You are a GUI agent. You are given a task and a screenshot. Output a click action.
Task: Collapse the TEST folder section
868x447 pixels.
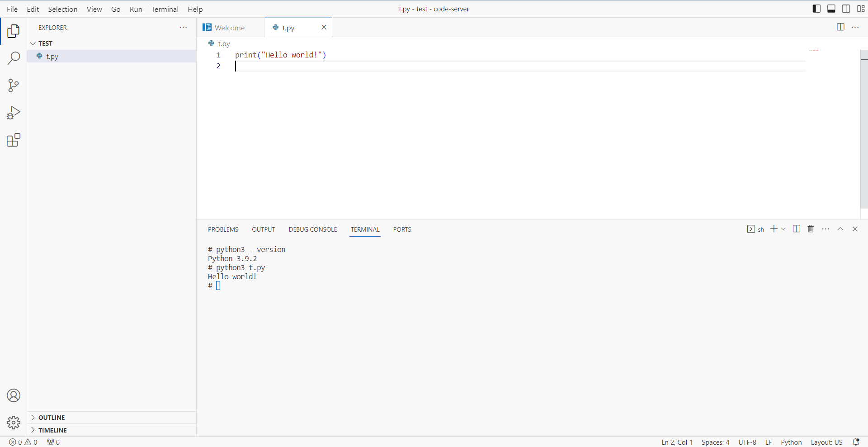click(x=112, y=43)
